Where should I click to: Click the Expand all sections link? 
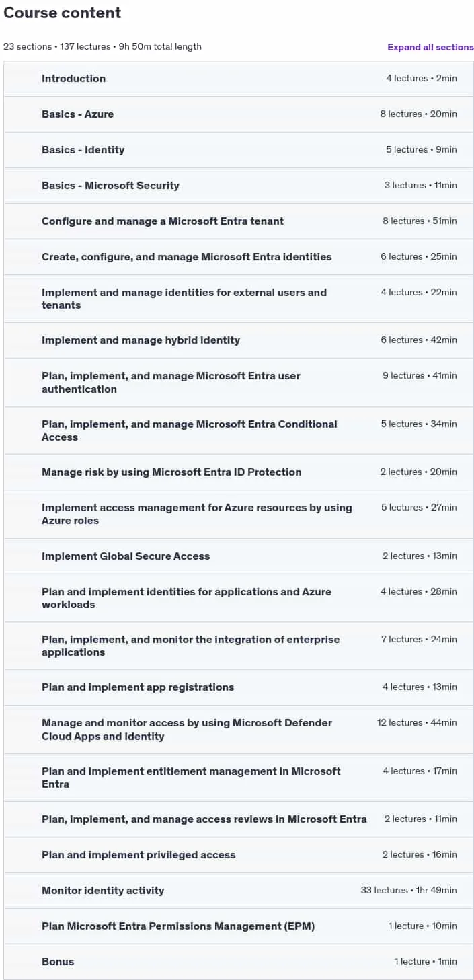tap(430, 47)
